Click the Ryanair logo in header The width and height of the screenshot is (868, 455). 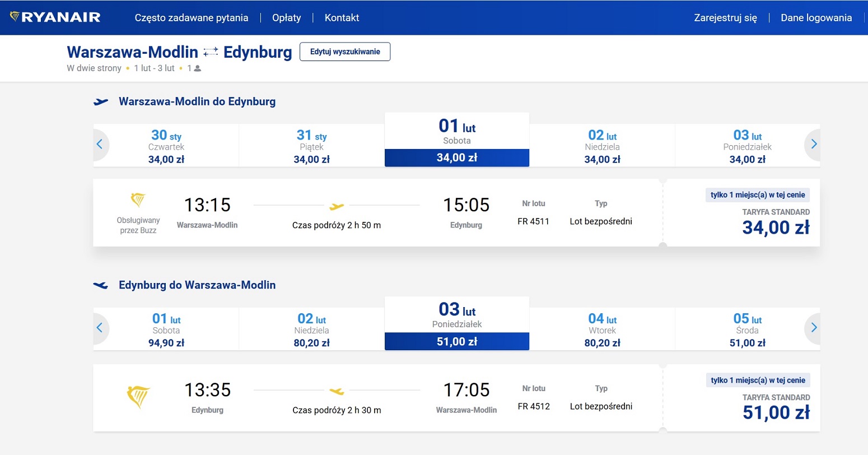[x=55, y=17]
